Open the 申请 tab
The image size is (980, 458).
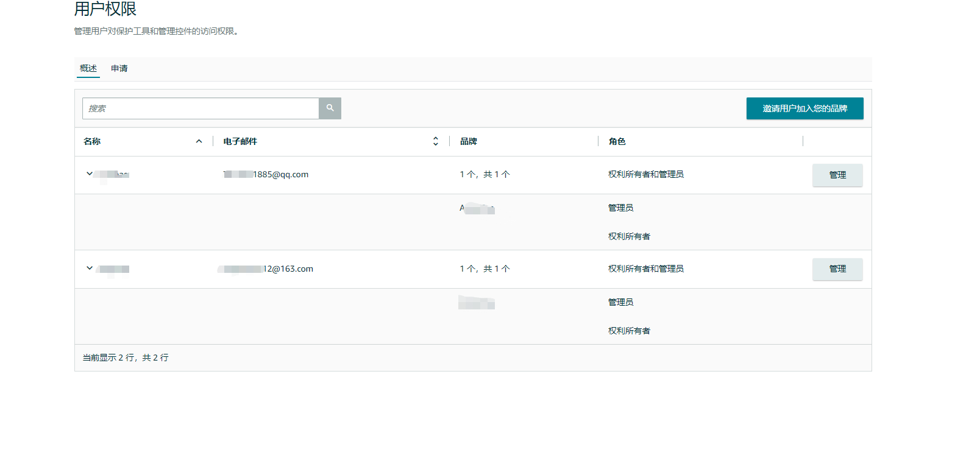[119, 68]
